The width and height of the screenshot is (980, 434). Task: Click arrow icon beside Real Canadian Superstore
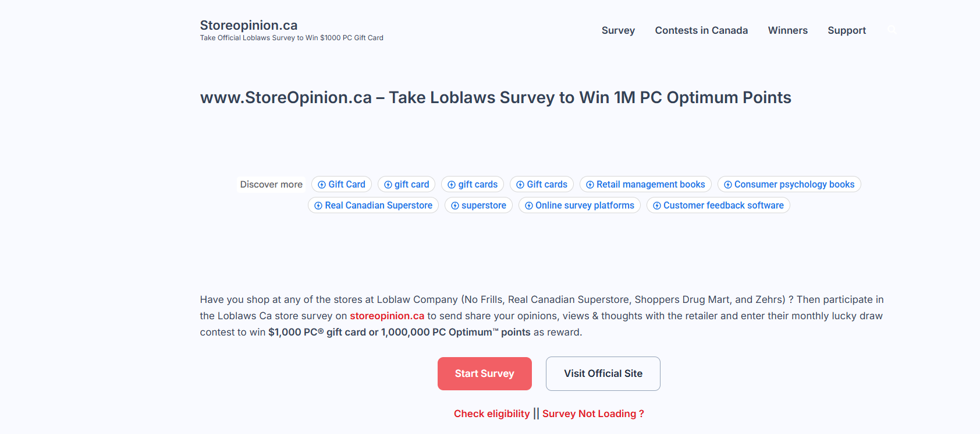pyautogui.click(x=318, y=206)
